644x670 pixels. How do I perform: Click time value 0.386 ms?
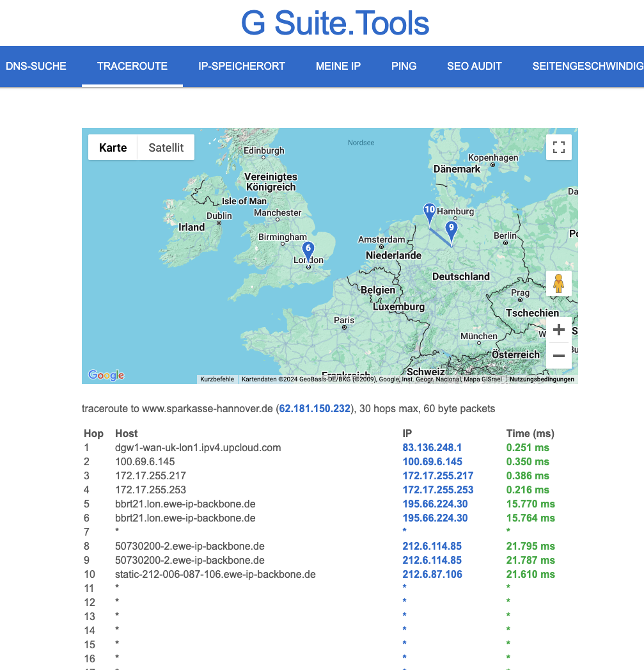[528, 475]
